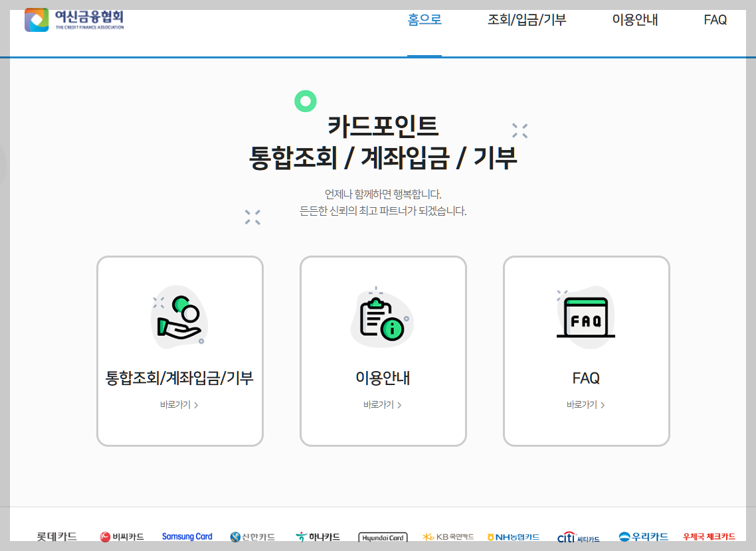Click the 우체국 체크카드 logo
Screen dimensions: 756x551
point(709,538)
